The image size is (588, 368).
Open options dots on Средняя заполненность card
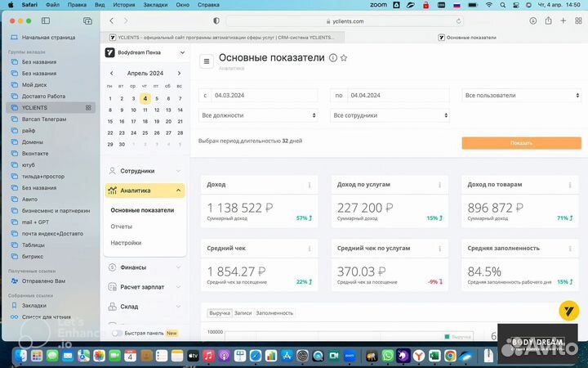570,249
